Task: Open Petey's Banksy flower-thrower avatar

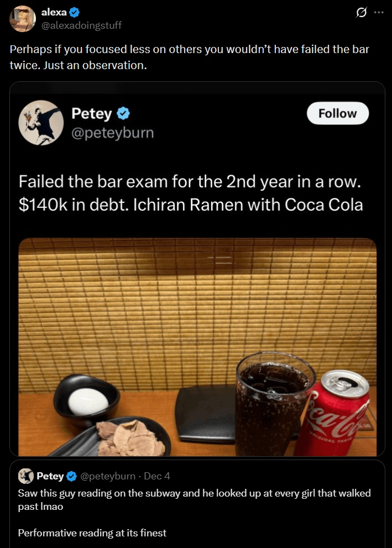Action: point(41,123)
